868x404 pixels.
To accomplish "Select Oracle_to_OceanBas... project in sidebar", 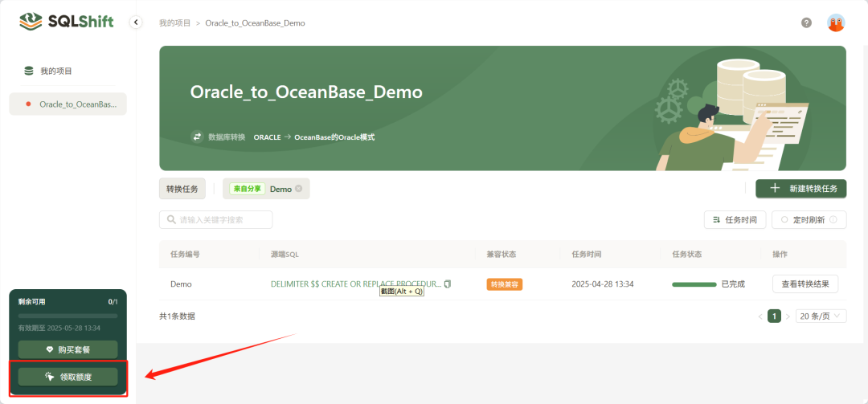I will [x=68, y=104].
